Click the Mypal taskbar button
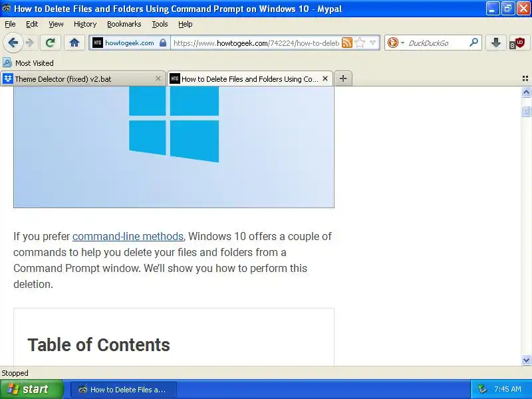Screen dimensions: 532x399 point(123,390)
